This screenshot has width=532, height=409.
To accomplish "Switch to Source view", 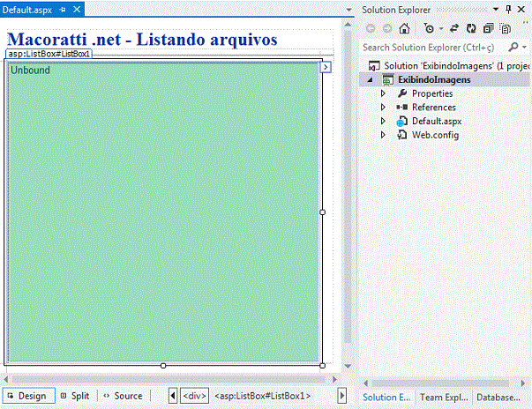I will [x=122, y=396].
